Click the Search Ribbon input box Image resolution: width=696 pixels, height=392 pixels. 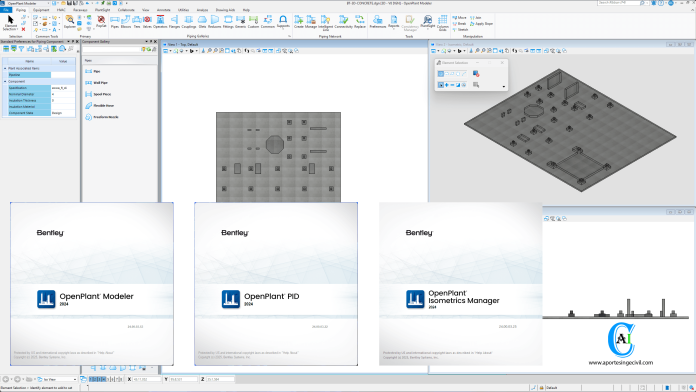pos(618,3)
